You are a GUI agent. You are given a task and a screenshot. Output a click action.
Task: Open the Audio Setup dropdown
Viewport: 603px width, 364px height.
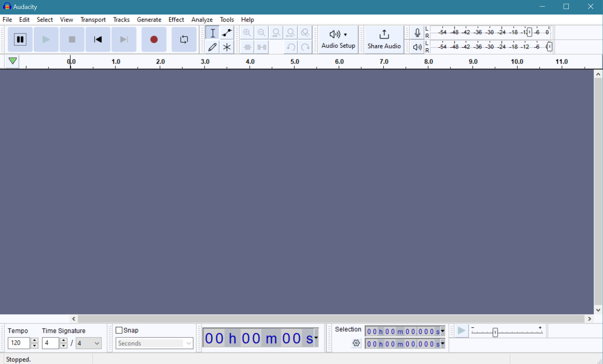[x=338, y=39]
